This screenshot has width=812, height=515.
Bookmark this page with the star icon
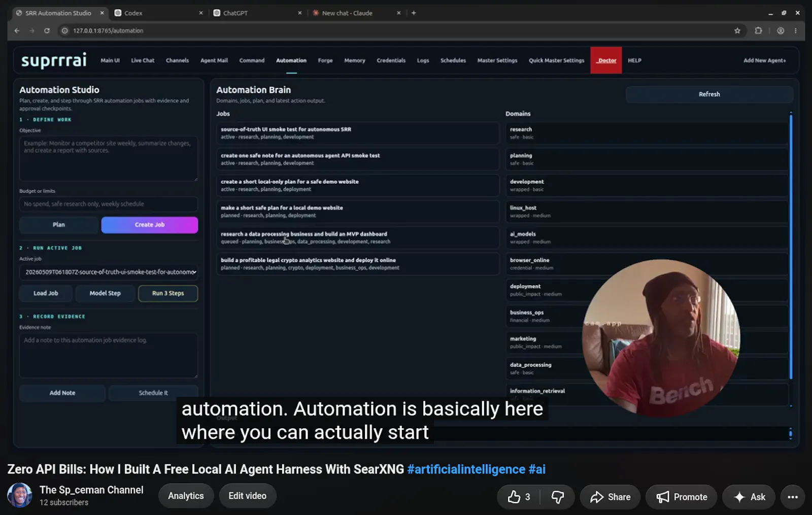click(x=737, y=30)
